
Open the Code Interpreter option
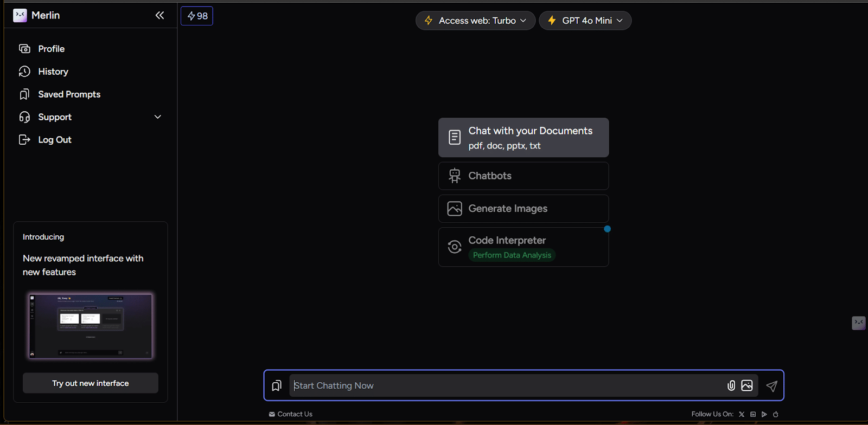tap(524, 247)
